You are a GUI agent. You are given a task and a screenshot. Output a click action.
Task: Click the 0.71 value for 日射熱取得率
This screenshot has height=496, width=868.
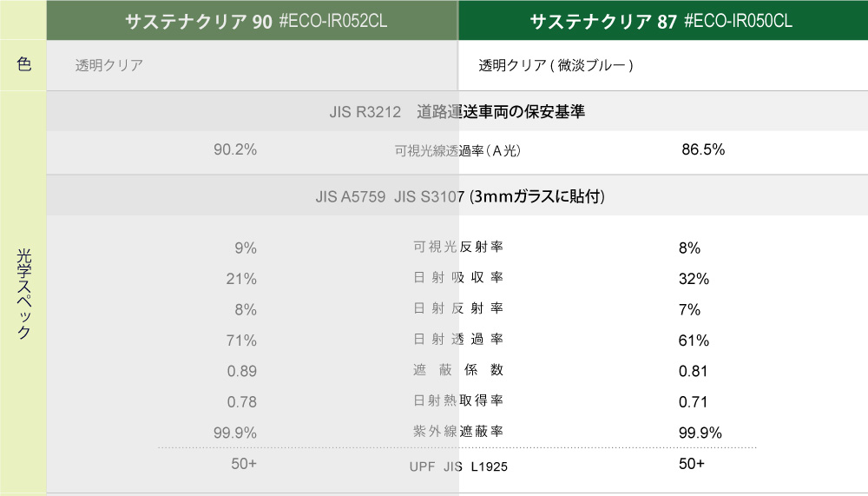(693, 401)
